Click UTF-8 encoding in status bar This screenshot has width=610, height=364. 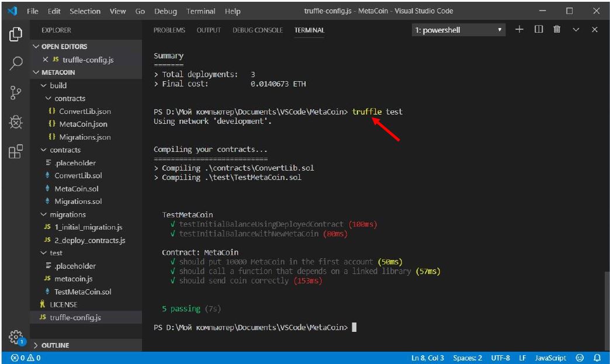click(x=501, y=358)
